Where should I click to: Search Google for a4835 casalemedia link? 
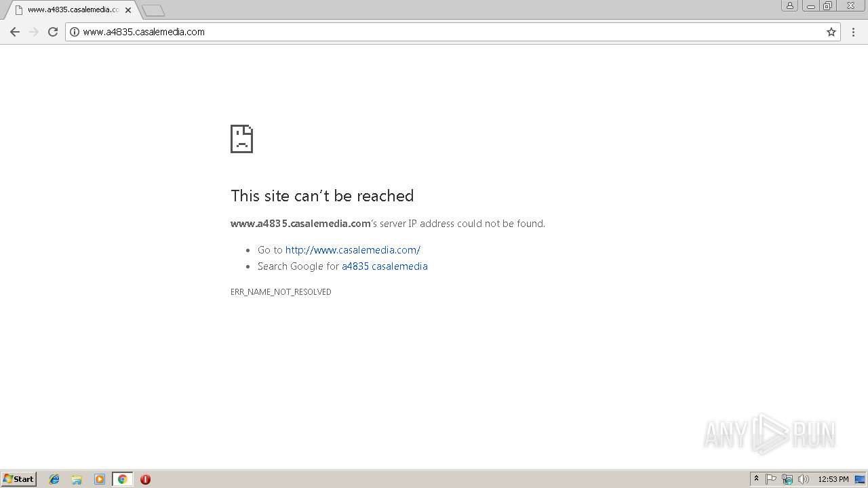(x=384, y=266)
